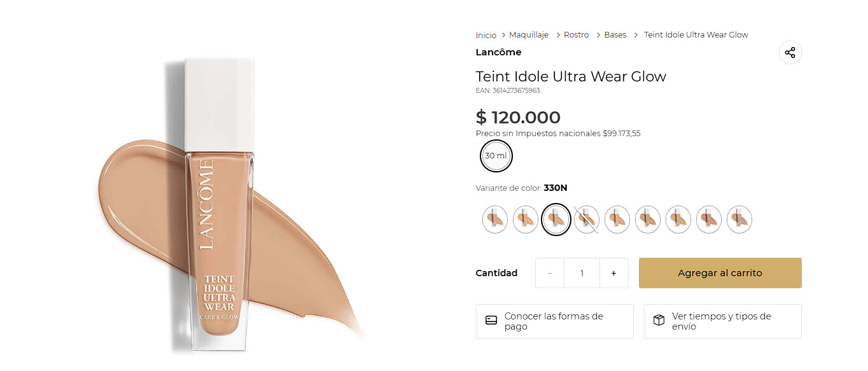Image resolution: width=868 pixels, height=371 pixels.
Task: Decrease quantity with the minus button
Action: tap(550, 273)
